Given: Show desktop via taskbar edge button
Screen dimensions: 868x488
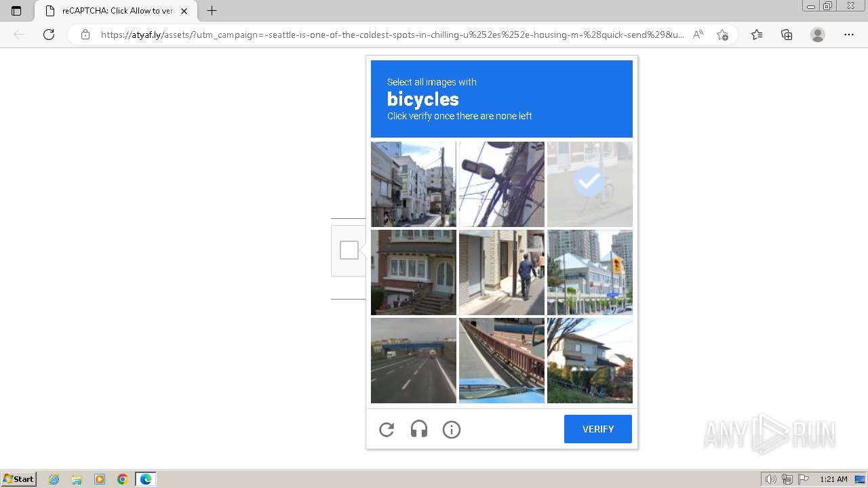Looking at the screenshot, I should (861, 479).
